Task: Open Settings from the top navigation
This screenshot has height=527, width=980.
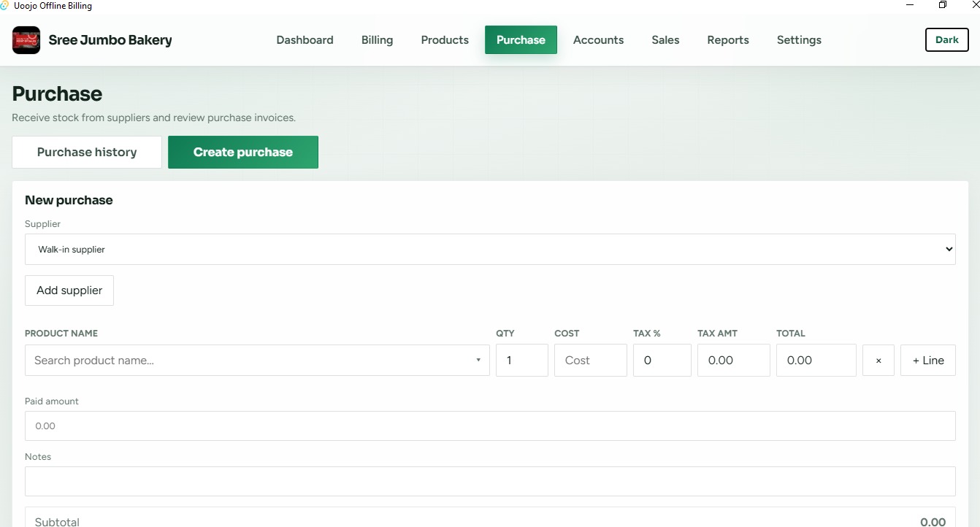Action: coord(799,40)
